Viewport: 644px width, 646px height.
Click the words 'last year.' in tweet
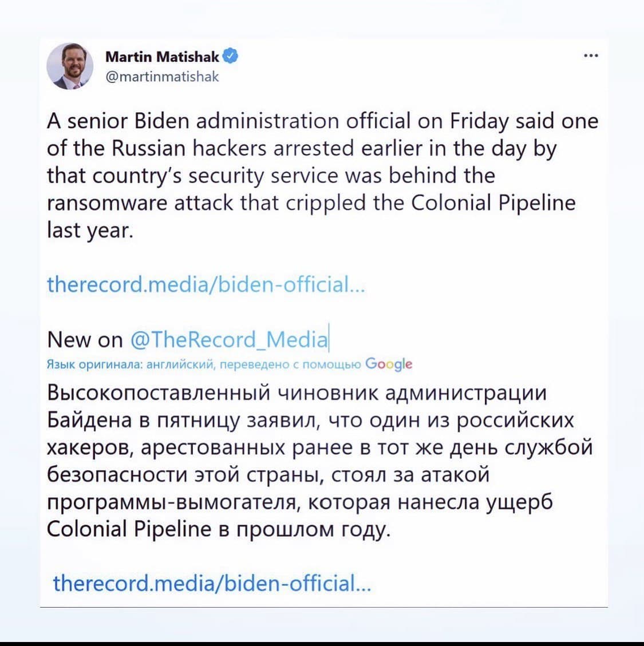[90, 230]
